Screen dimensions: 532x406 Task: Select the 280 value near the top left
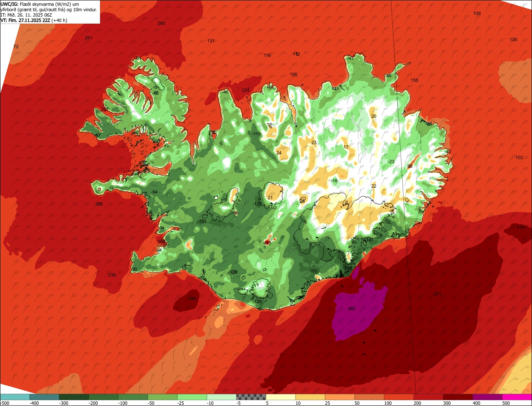tap(161, 23)
